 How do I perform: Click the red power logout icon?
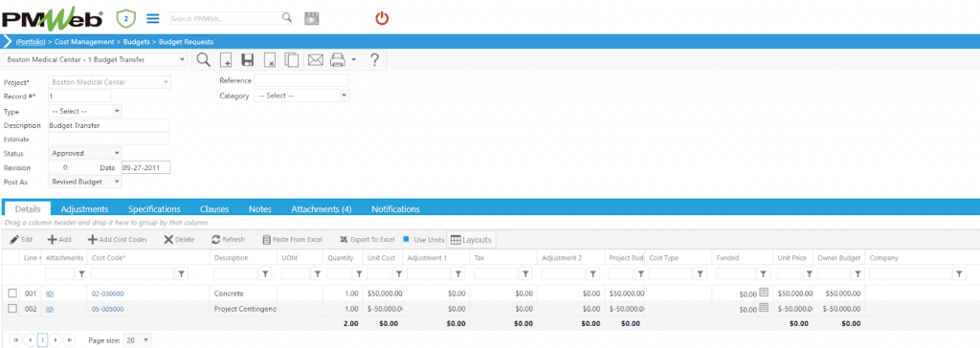(x=382, y=18)
